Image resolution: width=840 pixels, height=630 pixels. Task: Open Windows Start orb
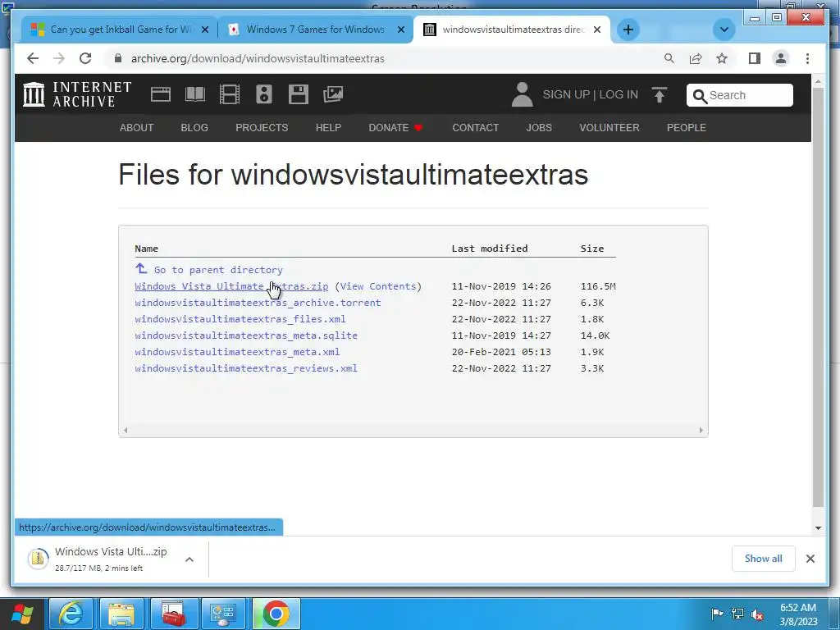tap(22, 614)
